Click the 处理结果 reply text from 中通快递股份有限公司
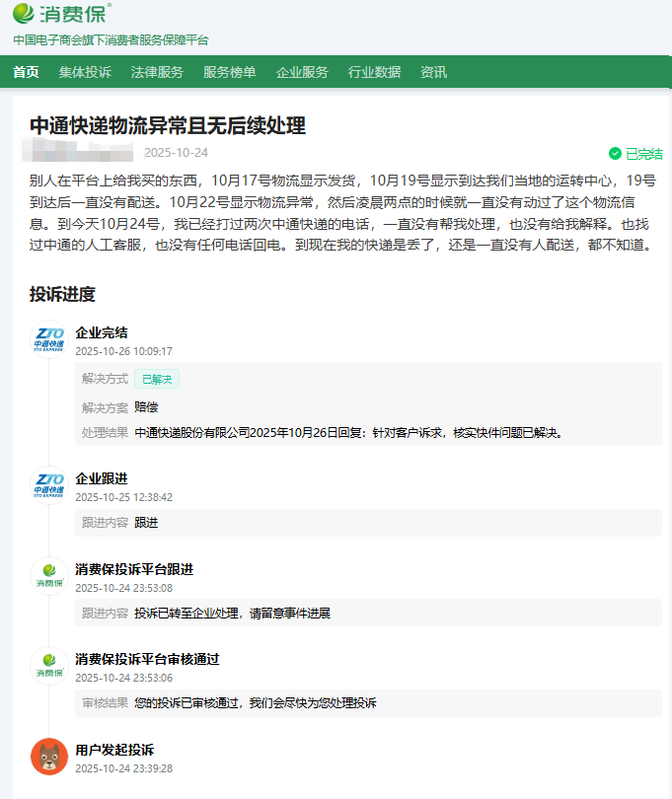 [348, 433]
